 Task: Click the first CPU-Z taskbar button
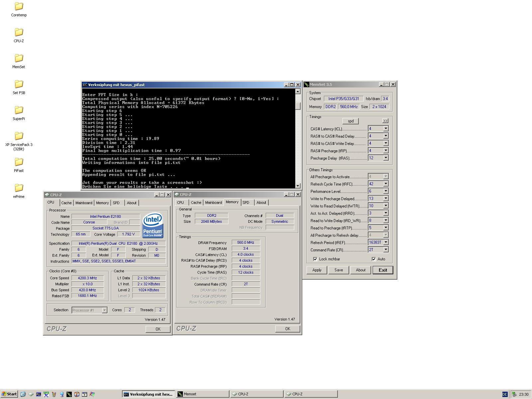coord(257,394)
